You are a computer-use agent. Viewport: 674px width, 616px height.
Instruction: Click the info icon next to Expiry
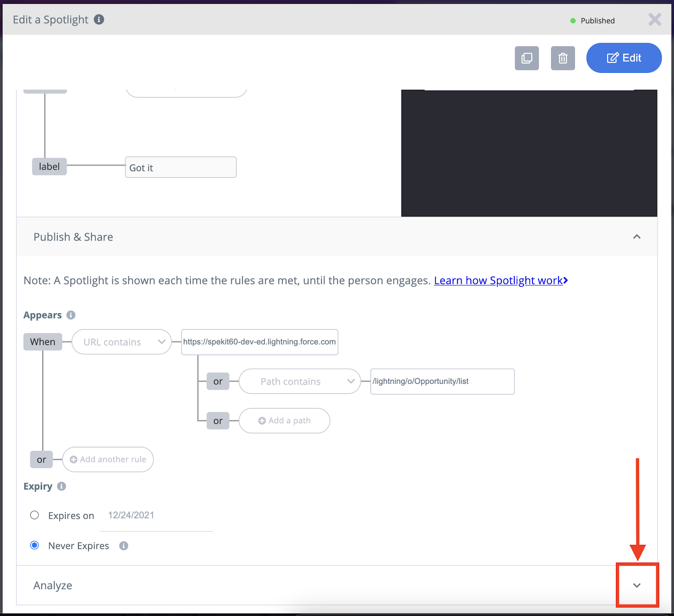tap(62, 486)
